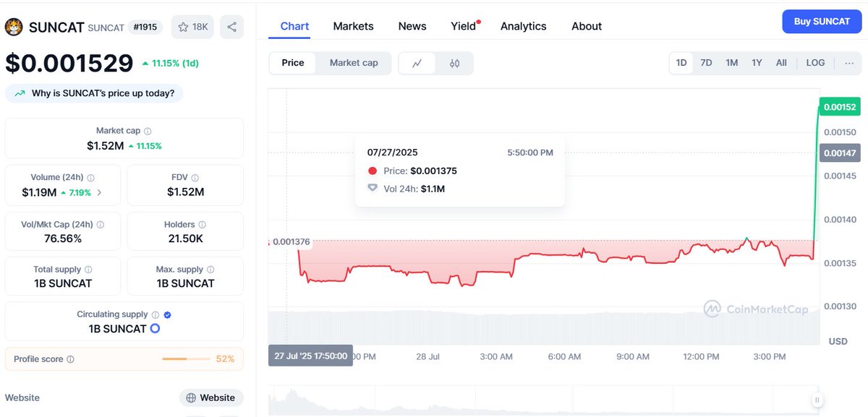Screen dimensions: 868x417
Task: Click the 27 Jul '25 17:50:00 crosshair label
Action: [310, 356]
